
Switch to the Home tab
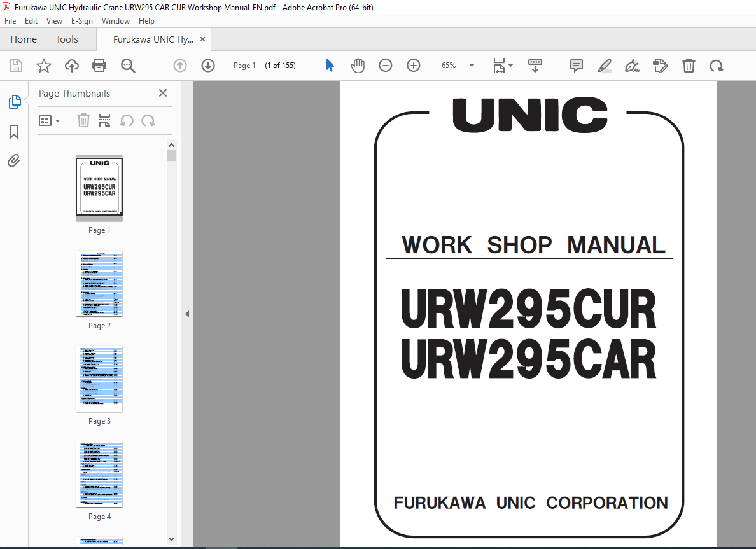[x=24, y=39]
